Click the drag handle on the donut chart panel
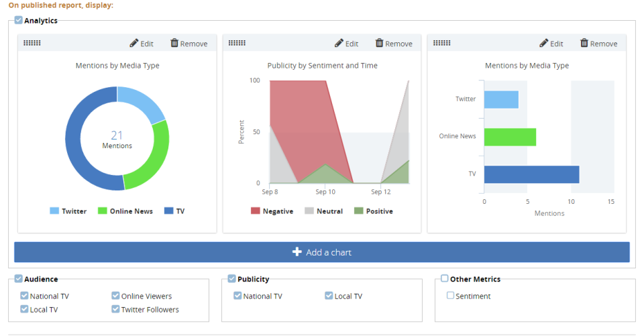The width and height of the screenshot is (644, 336). (x=32, y=44)
